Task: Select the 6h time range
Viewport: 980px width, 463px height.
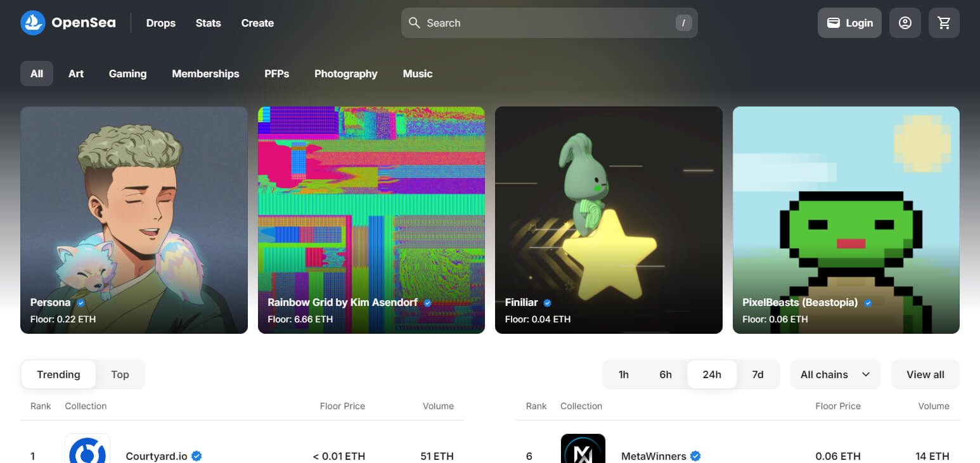Action: pos(666,374)
